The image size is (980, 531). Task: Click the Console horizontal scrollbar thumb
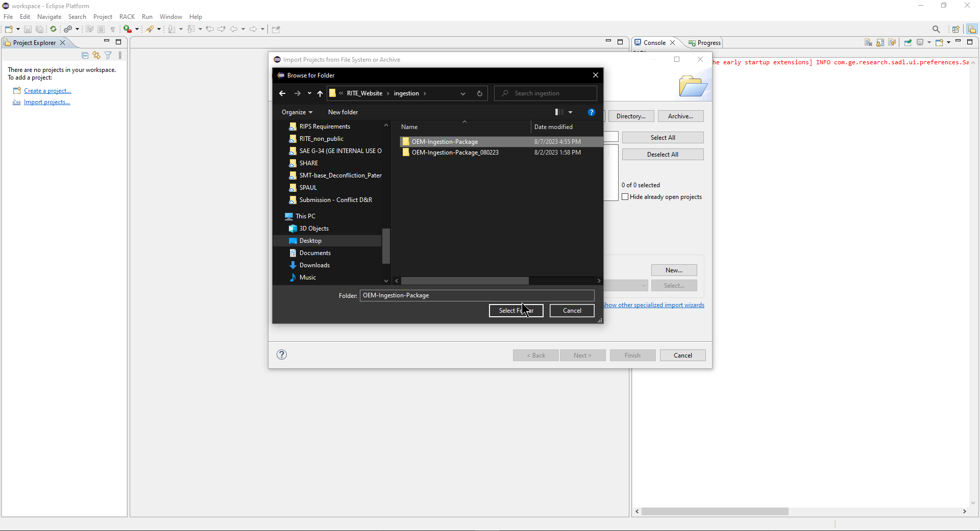pyautogui.click(x=715, y=511)
